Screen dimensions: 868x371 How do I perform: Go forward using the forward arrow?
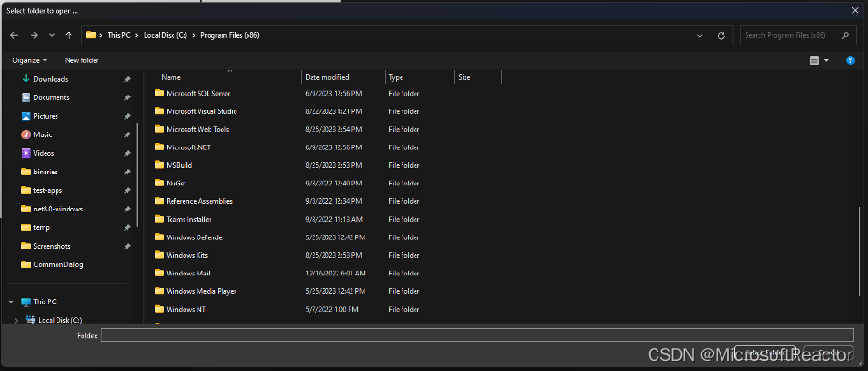click(x=33, y=35)
